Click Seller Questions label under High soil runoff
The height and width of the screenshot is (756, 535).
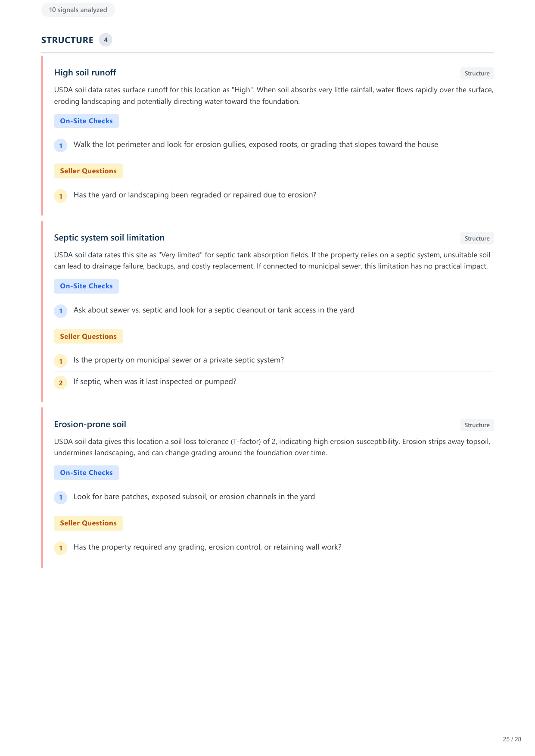[88, 171]
